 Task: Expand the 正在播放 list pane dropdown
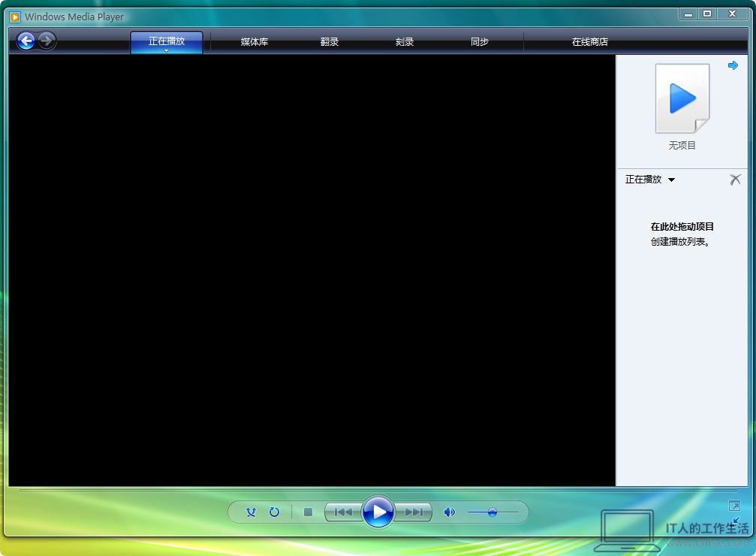pyautogui.click(x=672, y=180)
